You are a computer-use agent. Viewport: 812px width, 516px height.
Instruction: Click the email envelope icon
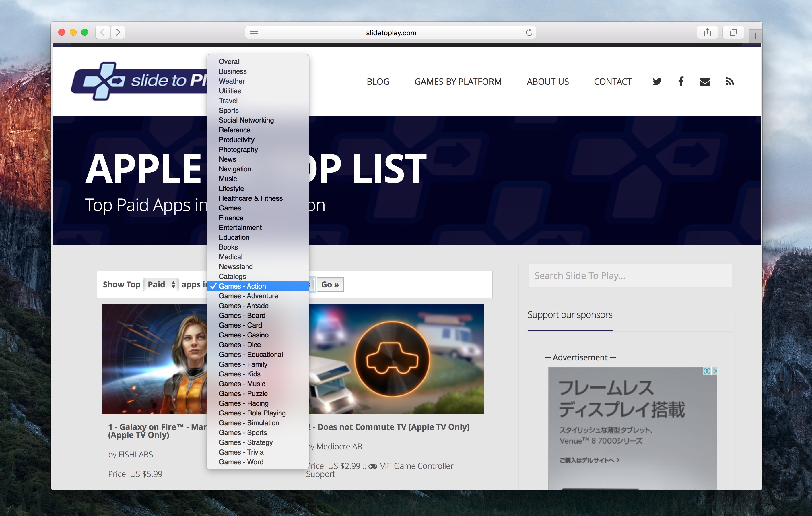point(705,82)
